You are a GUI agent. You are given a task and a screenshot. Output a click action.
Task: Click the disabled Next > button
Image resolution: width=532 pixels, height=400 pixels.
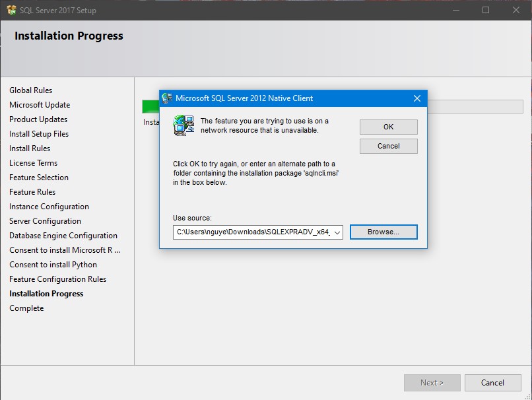tap(432, 383)
